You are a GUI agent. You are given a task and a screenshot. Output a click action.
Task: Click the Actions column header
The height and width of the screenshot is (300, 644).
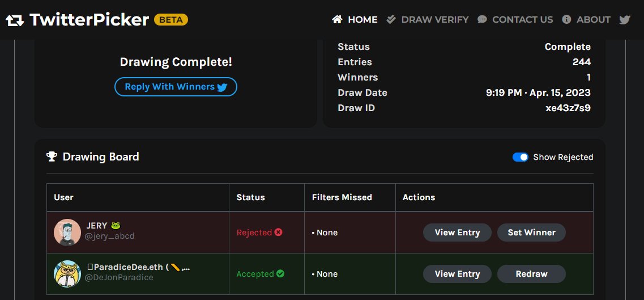point(419,197)
